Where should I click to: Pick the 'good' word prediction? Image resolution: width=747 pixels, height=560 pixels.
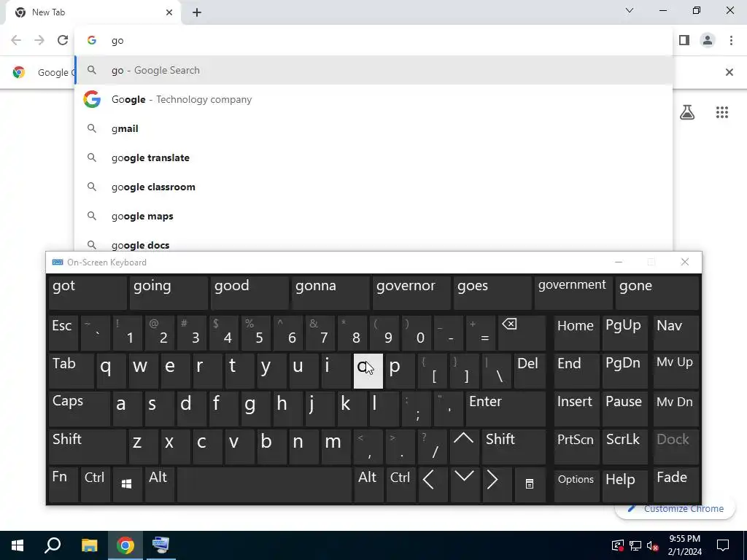[x=249, y=292]
